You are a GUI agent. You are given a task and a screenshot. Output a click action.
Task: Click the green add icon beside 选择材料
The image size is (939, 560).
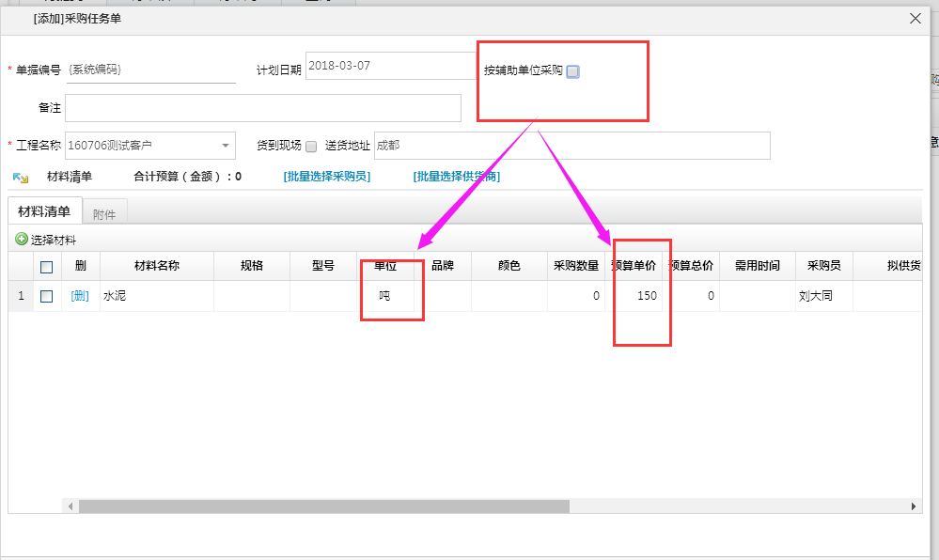22,240
